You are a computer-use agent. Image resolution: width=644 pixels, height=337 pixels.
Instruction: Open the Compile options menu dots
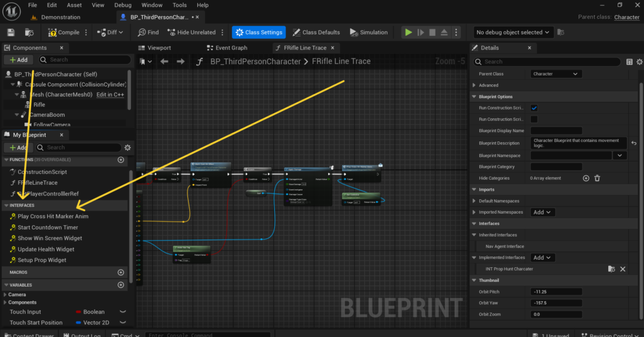tap(86, 33)
